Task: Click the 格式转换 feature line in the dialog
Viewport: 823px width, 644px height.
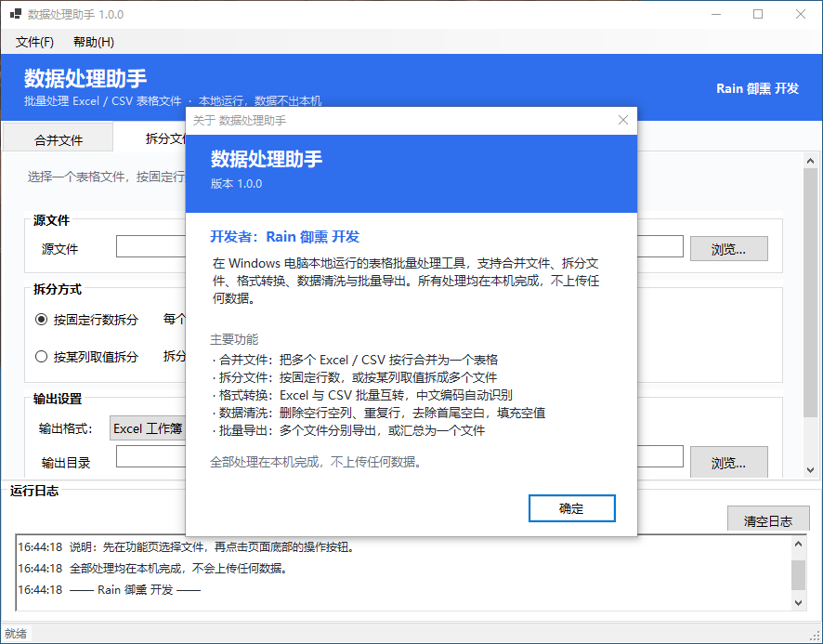Action: pyautogui.click(x=362, y=395)
